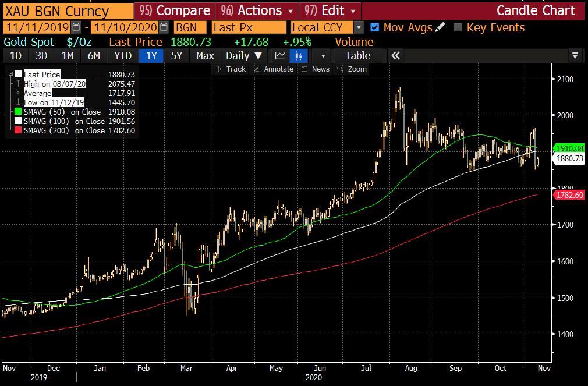Screen dimensions: 588x386
Task: Select the 1Y time range tab
Action: [x=151, y=56]
